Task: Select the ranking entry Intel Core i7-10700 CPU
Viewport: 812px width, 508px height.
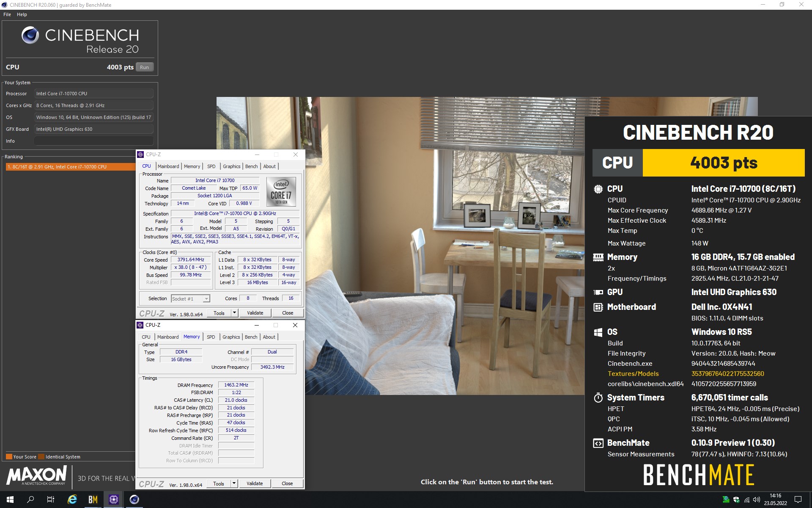Action: [x=71, y=167]
